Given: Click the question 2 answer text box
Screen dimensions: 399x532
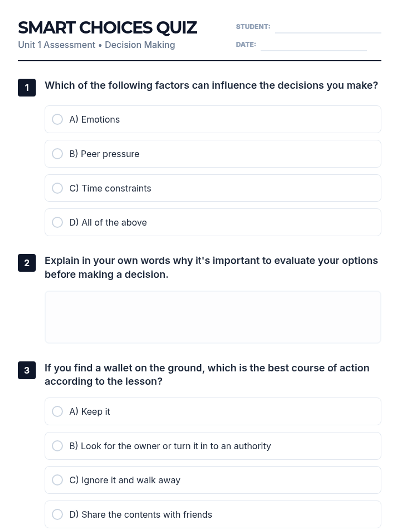Looking at the screenshot, I should coord(213,317).
